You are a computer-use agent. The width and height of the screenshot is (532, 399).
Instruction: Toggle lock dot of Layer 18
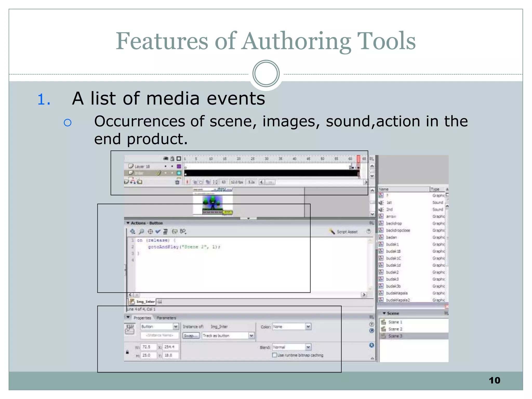(x=172, y=166)
